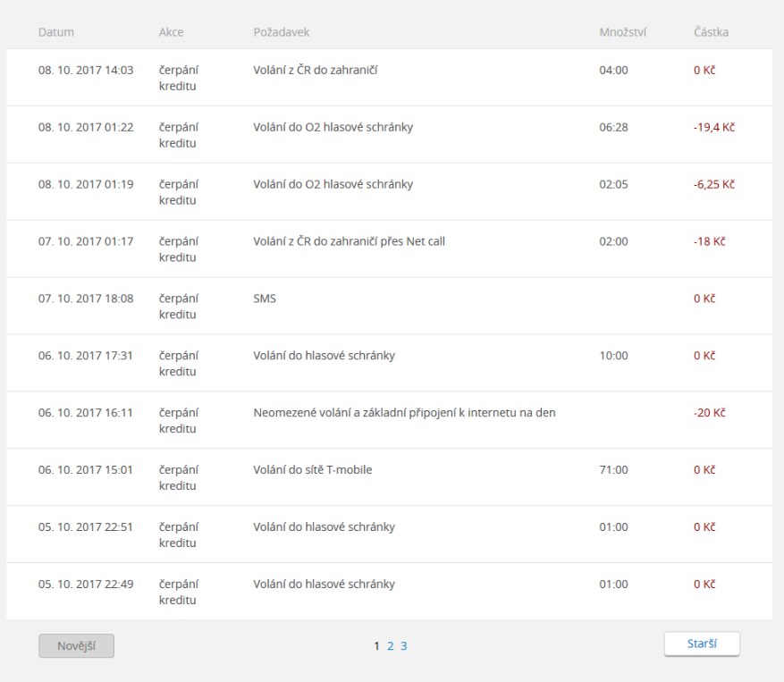Screen dimensions: 784x682
Task: Click the 05. 10. 2017 22:49 date
Action: pyautogui.click(x=86, y=585)
